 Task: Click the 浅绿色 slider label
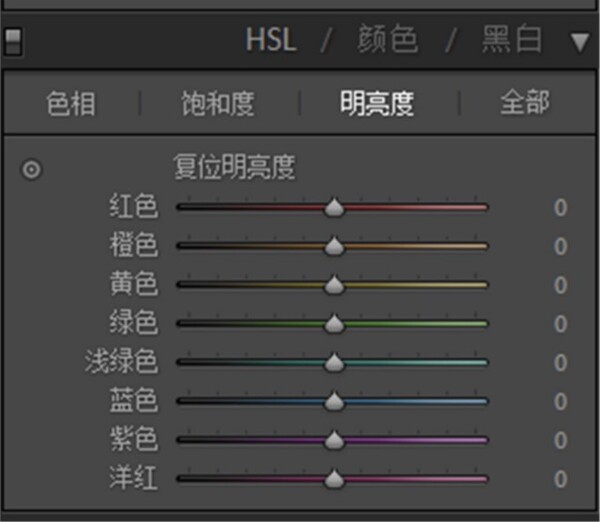click(x=121, y=361)
